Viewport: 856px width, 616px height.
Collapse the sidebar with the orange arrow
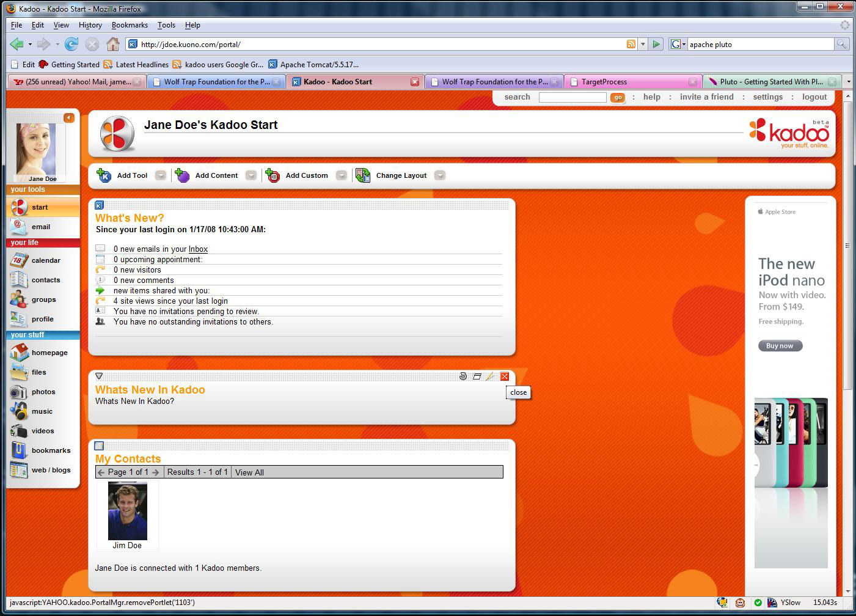(69, 118)
